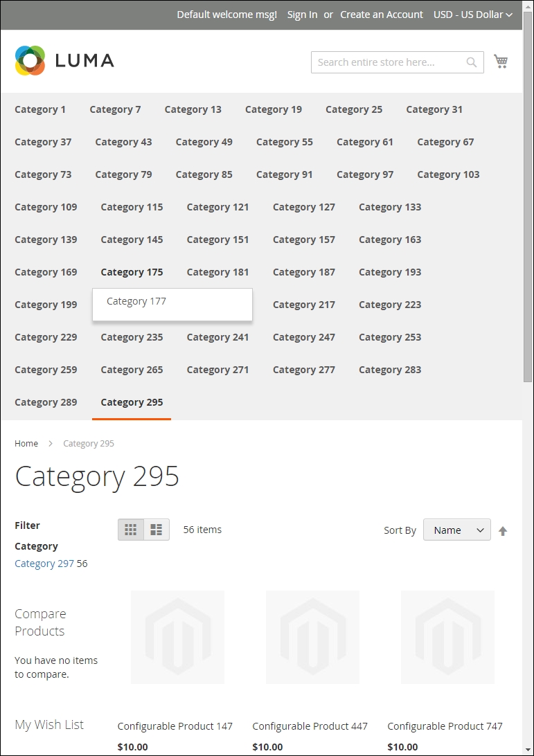Viewport: 534px width, 756px height.
Task: Open Category 1 menu
Action: point(40,109)
